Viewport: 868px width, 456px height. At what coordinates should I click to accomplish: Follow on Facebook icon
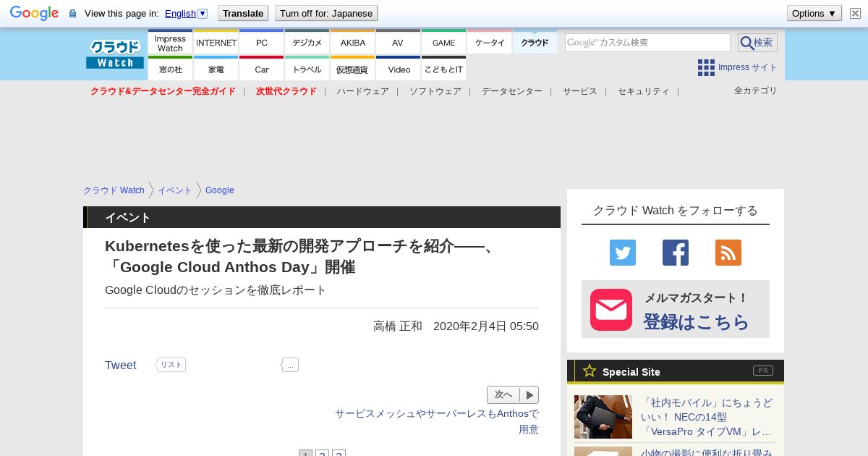tap(676, 253)
